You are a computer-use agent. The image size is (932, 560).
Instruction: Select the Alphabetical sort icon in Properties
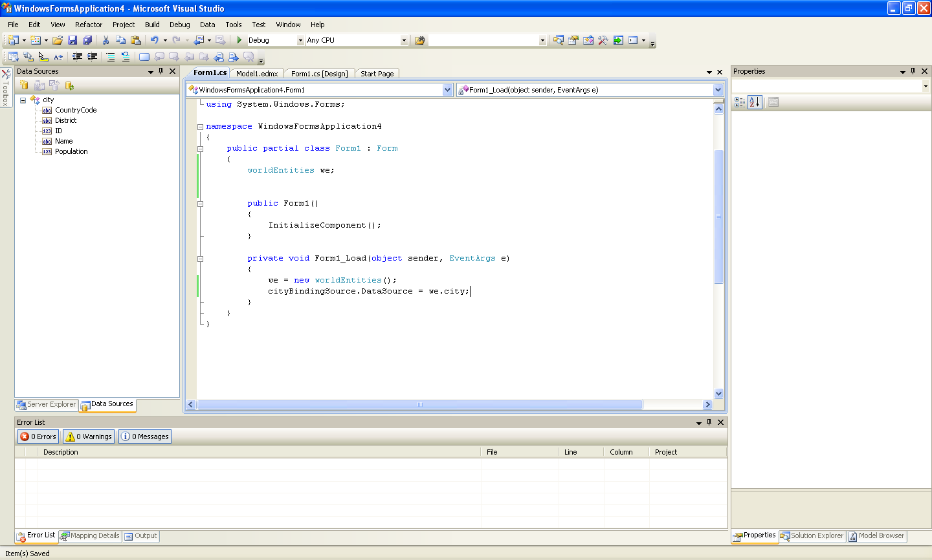pos(755,102)
